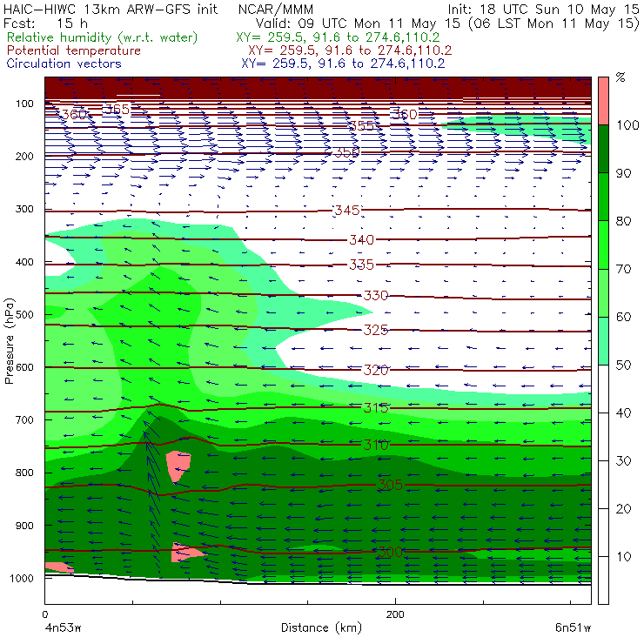The image size is (644, 644).
Task: Click the 'NCAR/MMM' header text
Action: pos(276,10)
